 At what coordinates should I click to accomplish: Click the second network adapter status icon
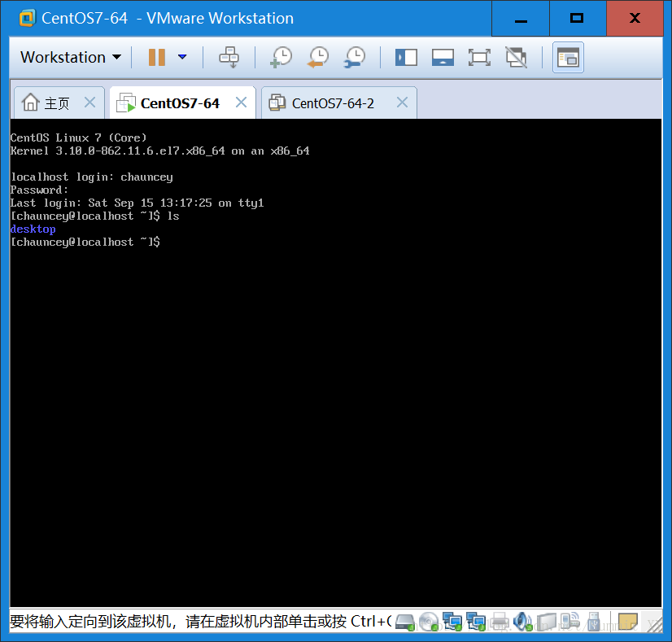[x=476, y=622]
